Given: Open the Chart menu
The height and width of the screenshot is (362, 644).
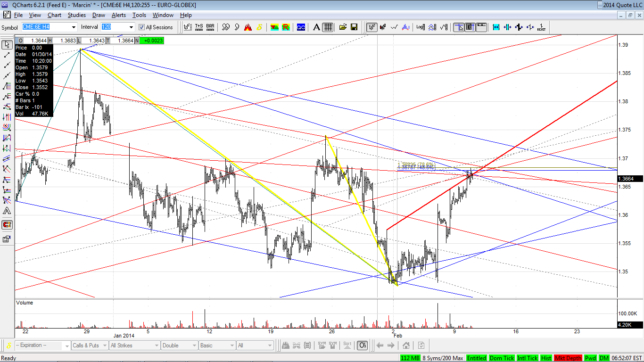Looking at the screenshot, I should click(x=54, y=15).
